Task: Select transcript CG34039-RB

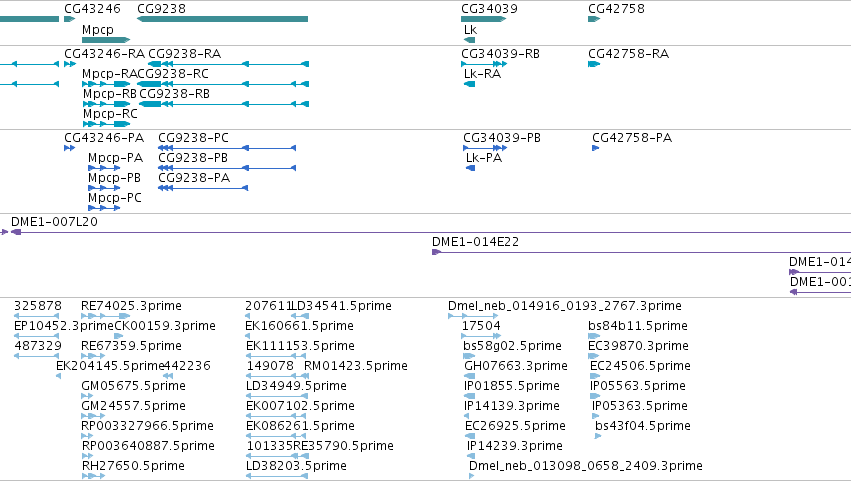Action: click(x=500, y=54)
